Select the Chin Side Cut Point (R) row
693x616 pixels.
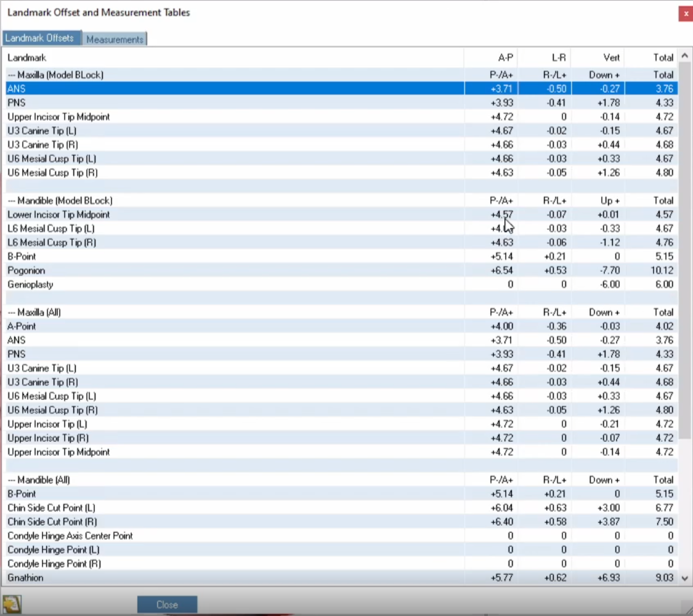click(342, 522)
